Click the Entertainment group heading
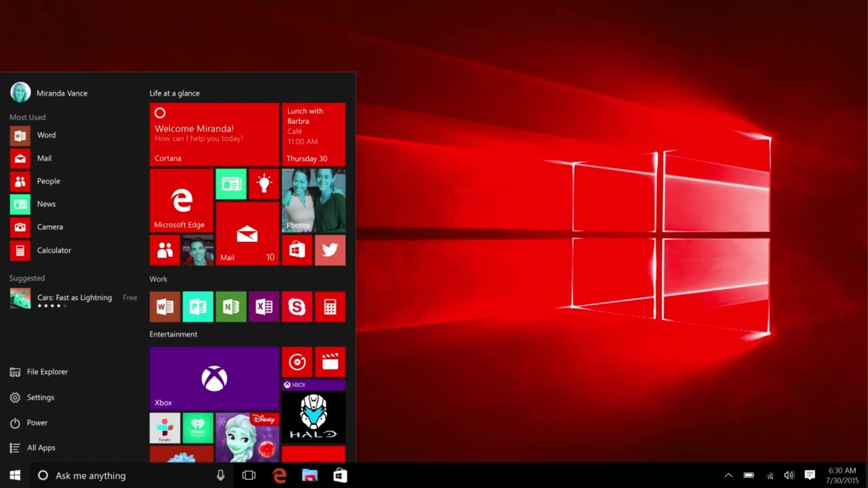This screenshot has width=868, height=488. [173, 334]
